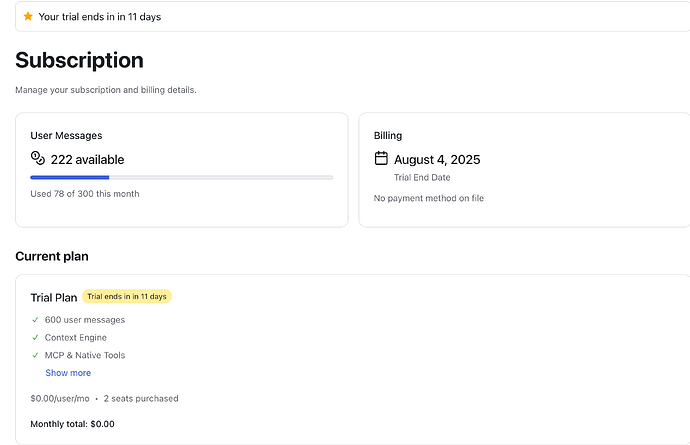
Task: Click the Subscription page heading
Action: (x=80, y=60)
